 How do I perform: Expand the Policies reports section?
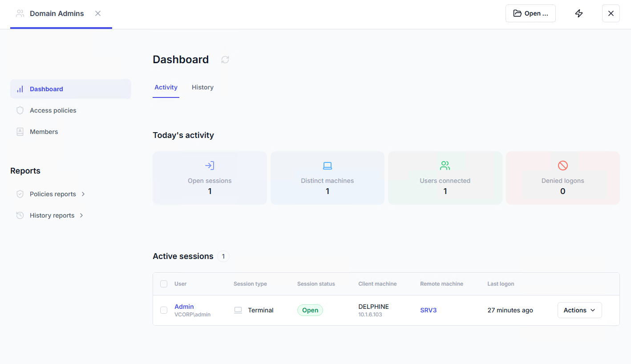[x=57, y=194]
